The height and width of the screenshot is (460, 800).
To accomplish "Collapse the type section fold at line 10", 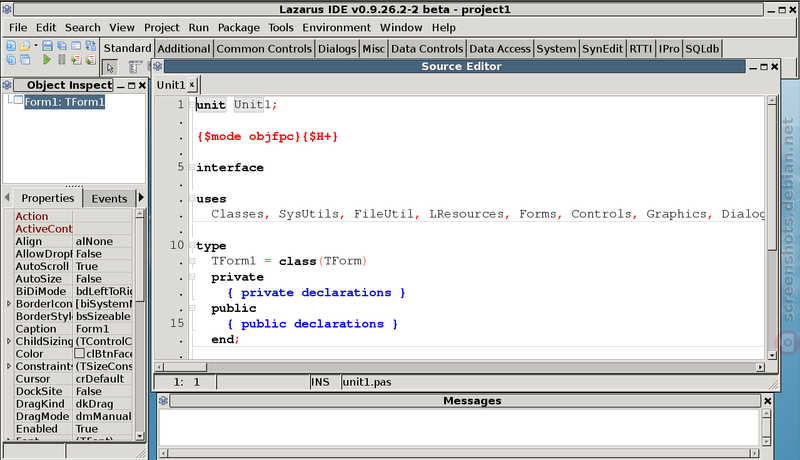I will pos(192,245).
